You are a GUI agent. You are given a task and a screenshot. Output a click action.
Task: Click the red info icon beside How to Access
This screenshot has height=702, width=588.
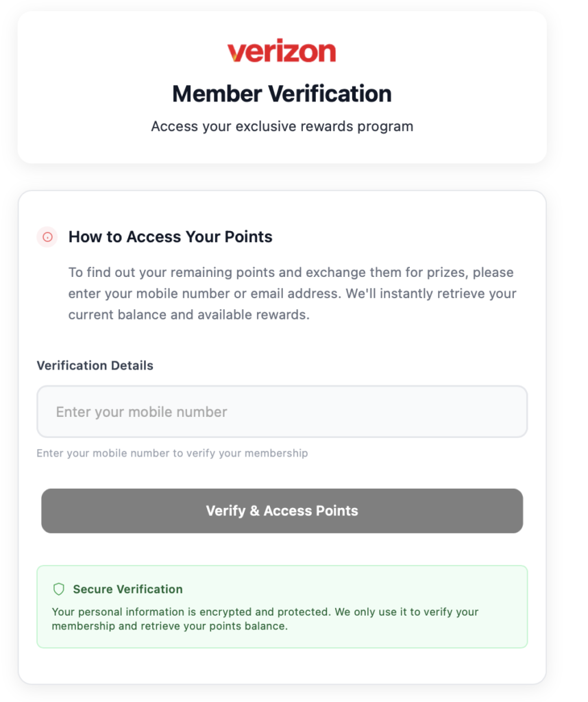[x=47, y=237]
